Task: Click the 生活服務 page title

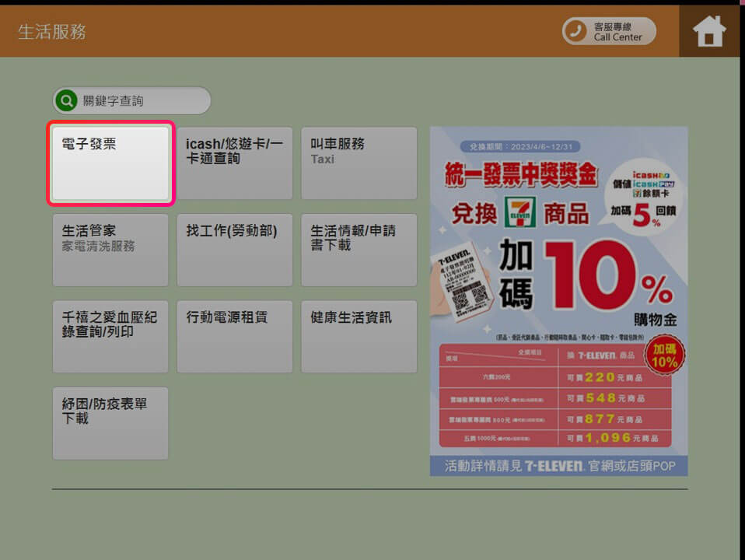Action: click(52, 32)
